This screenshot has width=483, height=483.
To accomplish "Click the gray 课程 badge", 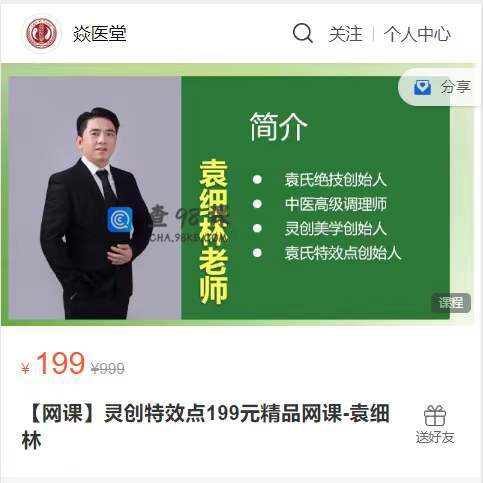I will point(451,303).
